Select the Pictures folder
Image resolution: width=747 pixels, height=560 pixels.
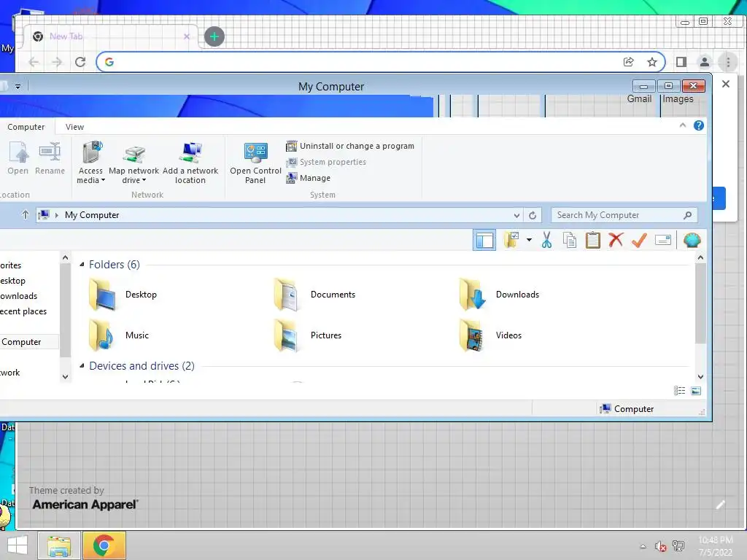point(308,335)
